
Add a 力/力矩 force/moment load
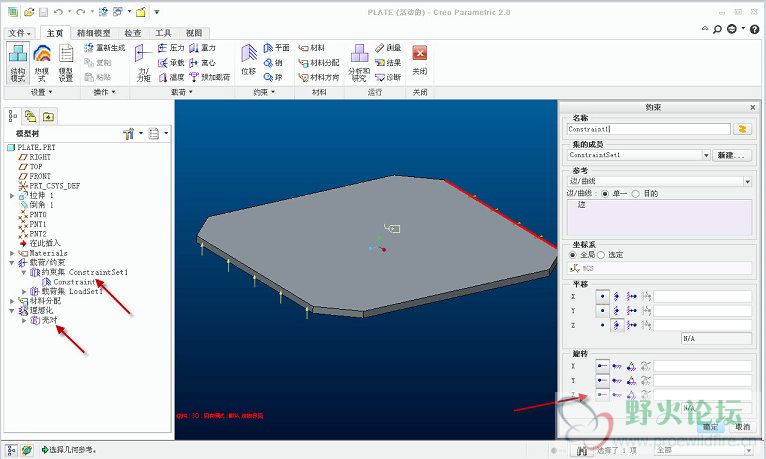click(x=143, y=63)
